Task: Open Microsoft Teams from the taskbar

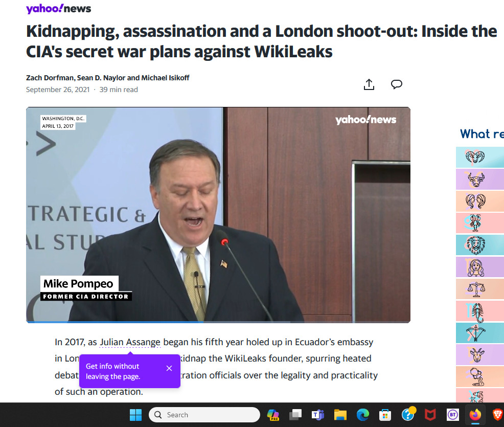Action: tap(317, 415)
